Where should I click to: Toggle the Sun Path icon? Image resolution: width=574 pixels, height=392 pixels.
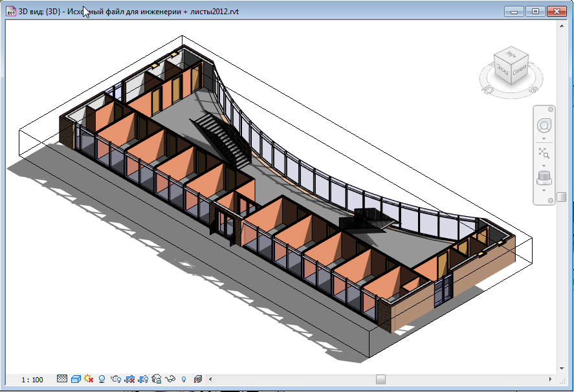click(x=89, y=379)
